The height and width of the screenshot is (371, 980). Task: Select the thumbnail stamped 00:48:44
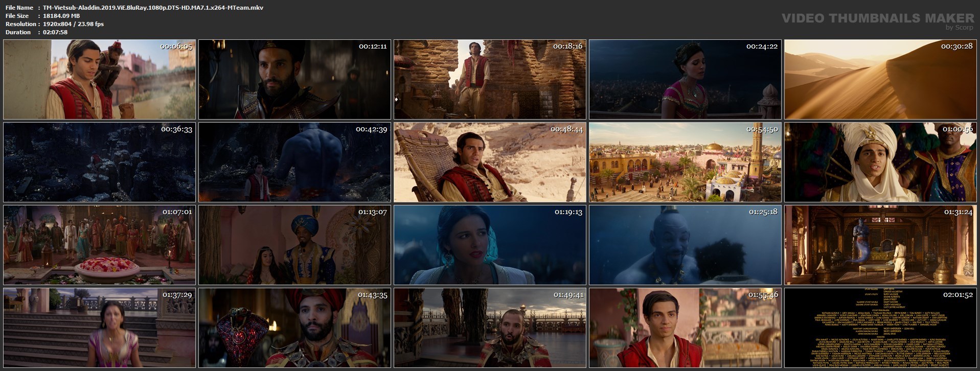[x=490, y=163]
